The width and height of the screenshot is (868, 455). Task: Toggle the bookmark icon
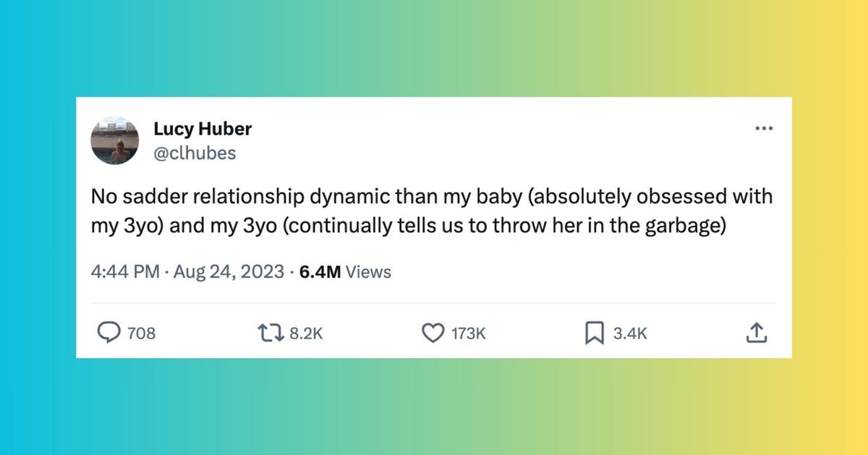coord(594,333)
